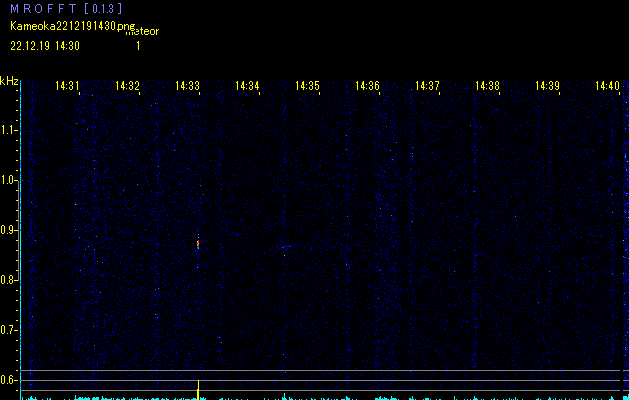The image size is (629, 400).
Task: Click the 14:36 time axis label
Action: pos(367,86)
